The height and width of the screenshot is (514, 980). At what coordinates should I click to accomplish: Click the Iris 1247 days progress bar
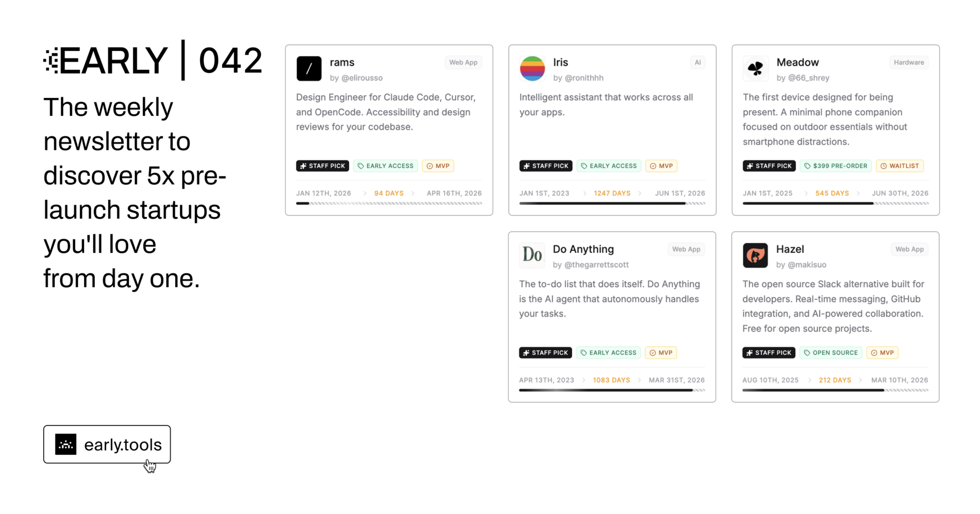(x=612, y=203)
